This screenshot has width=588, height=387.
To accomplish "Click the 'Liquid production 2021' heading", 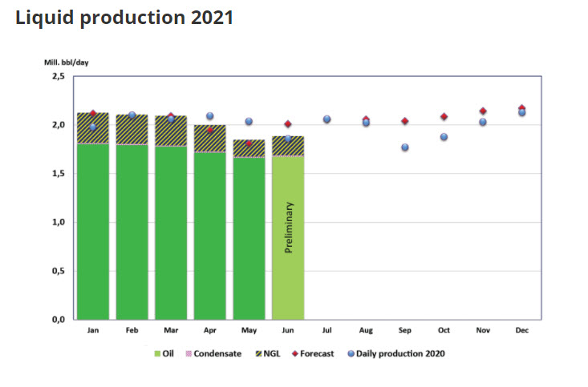I will (x=124, y=18).
